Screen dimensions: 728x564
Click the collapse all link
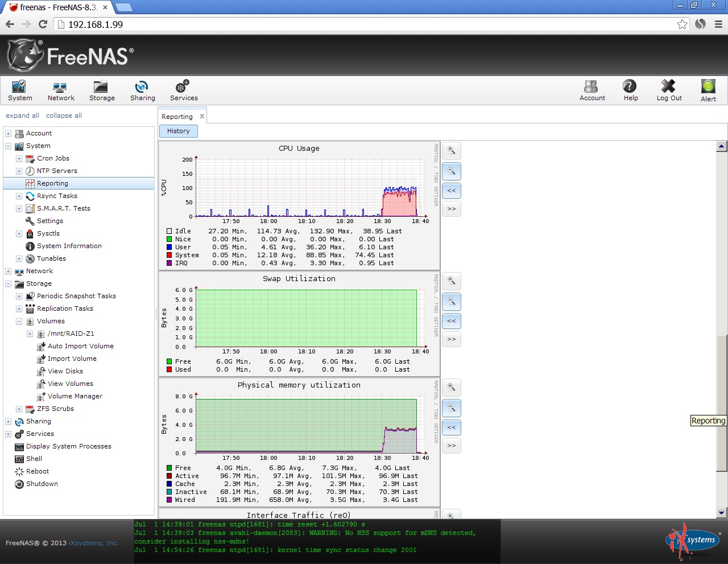pyautogui.click(x=64, y=116)
